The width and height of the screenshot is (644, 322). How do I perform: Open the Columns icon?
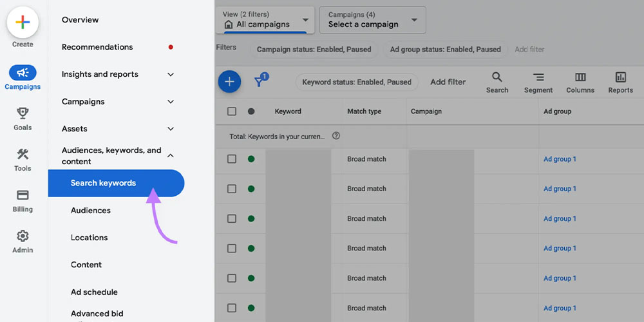tap(580, 77)
